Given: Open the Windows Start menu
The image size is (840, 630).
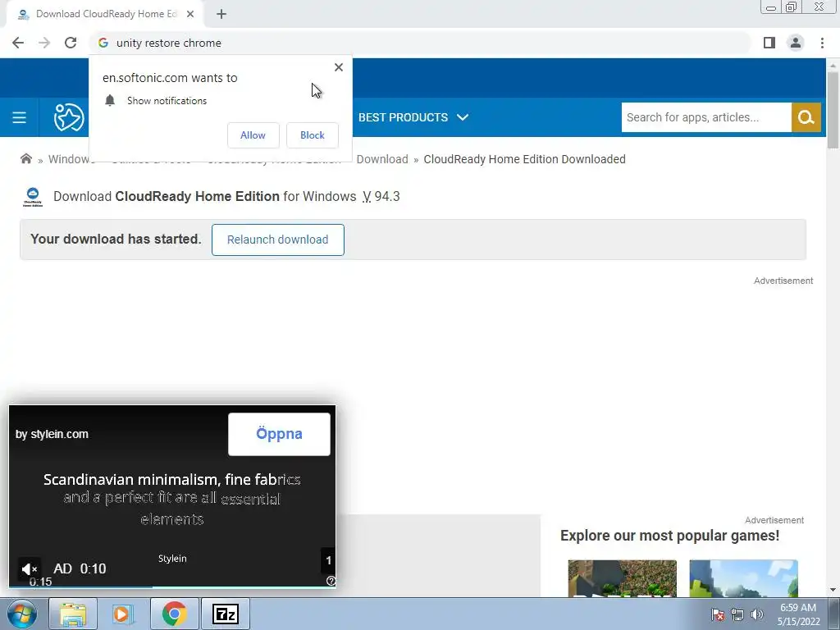Looking at the screenshot, I should (22, 614).
